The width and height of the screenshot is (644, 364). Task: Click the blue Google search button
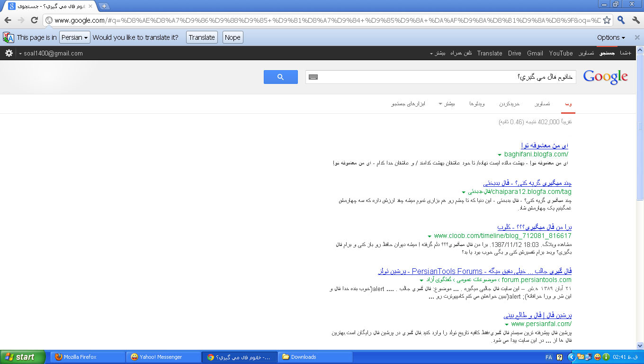280,77
